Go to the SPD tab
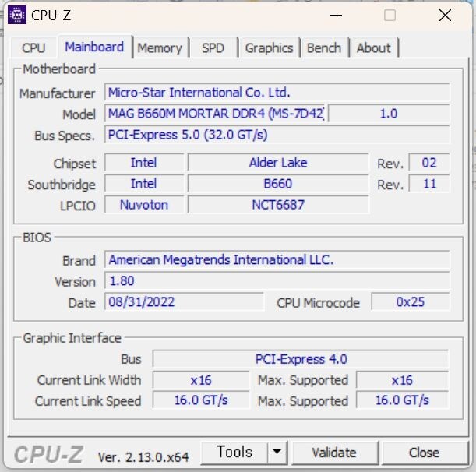 click(213, 48)
